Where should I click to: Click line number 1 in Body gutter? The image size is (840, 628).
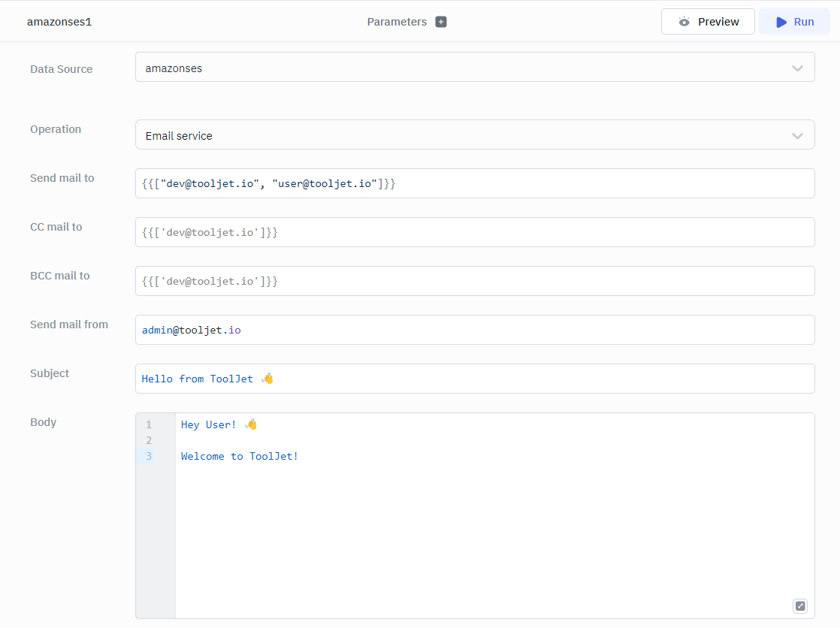149,424
